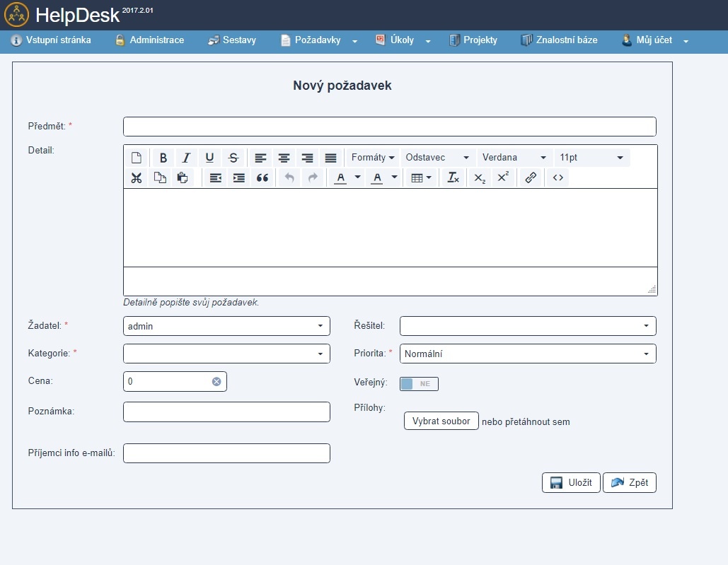Toggle underline formatting
The image size is (728, 565).
(x=209, y=158)
